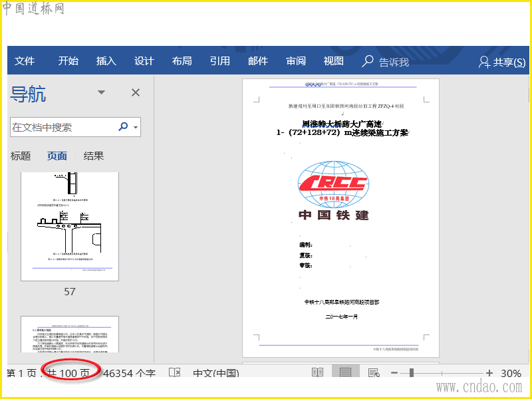The image size is (532, 399).
Task: Click the 第 1 页 page indicator
Action: coord(22,373)
